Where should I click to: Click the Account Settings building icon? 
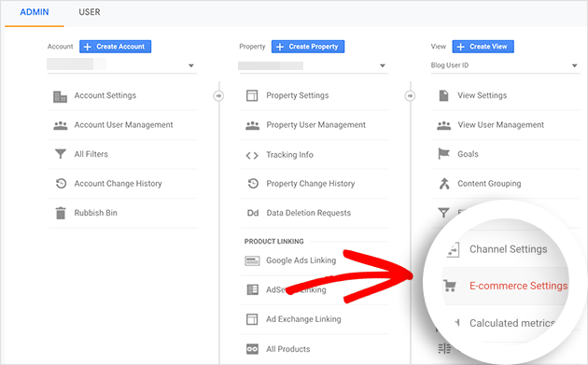[x=60, y=96]
